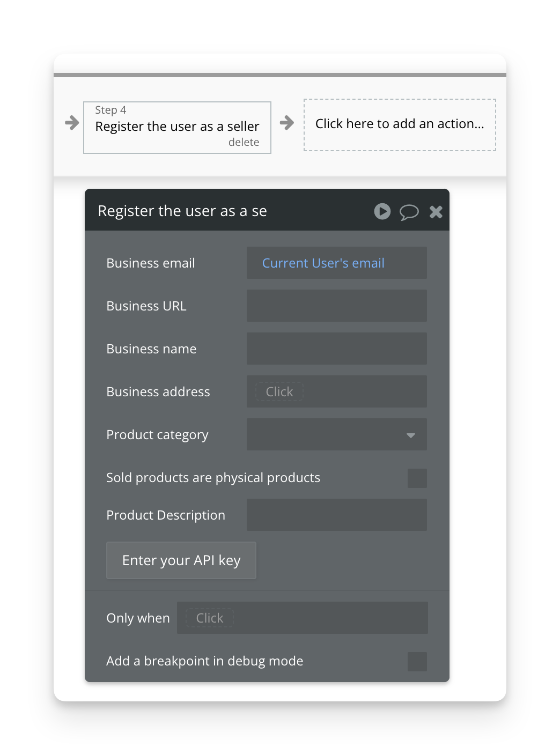Toggle Sold products are physical products checkbox
The width and height of the screenshot is (560, 755).
tap(417, 478)
